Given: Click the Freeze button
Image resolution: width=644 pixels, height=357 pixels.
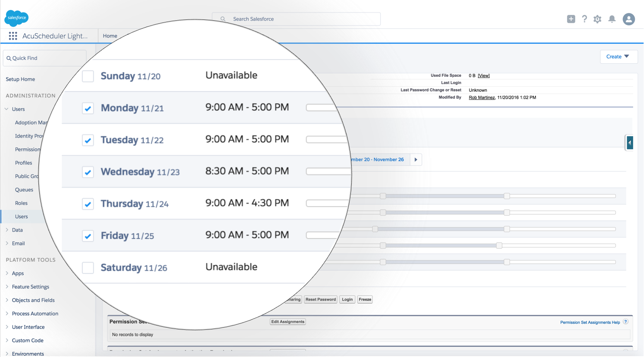Looking at the screenshot, I should (x=365, y=299).
